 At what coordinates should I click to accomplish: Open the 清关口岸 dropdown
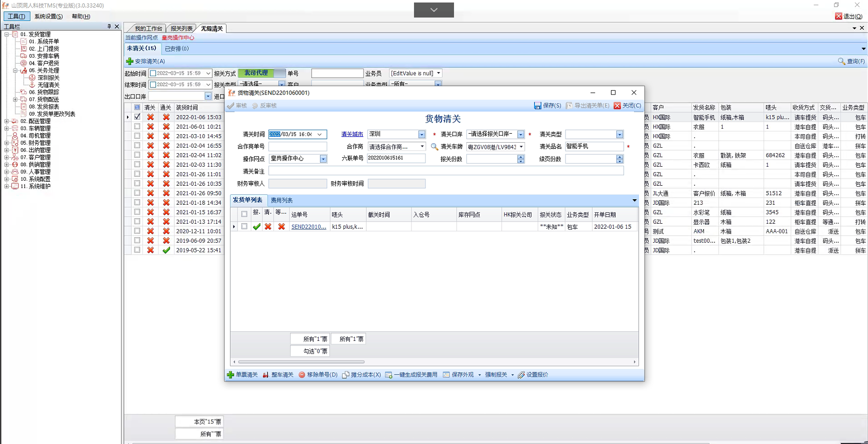520,135
